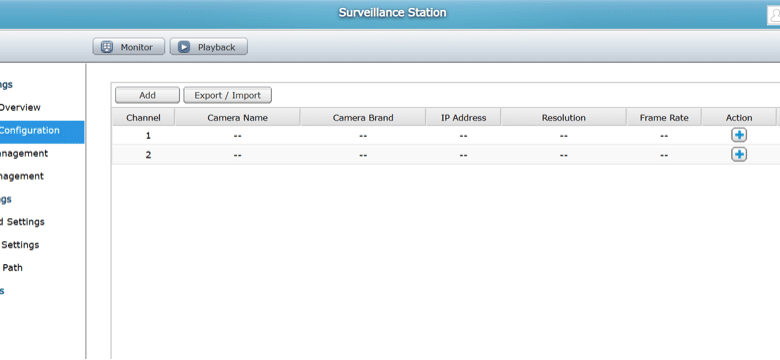Select the channel 1 table row

click(x=446, y=135)
